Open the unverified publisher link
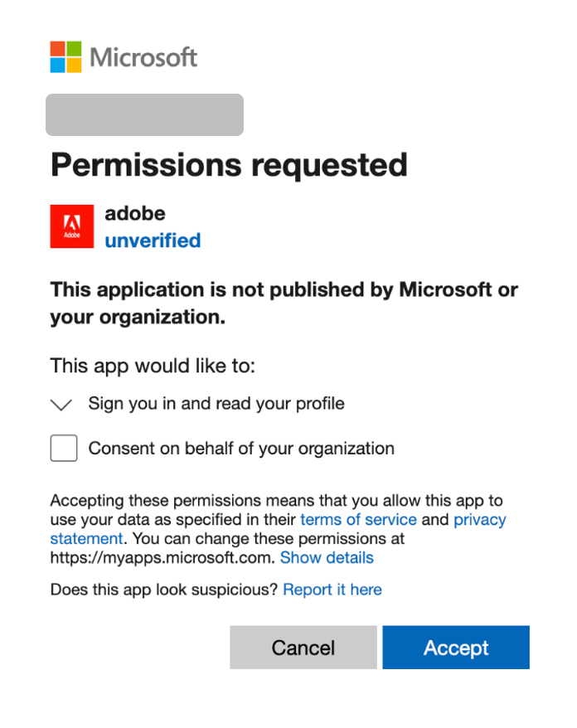The image size is (577, 728). pyautogui.click(x=153, y=240)
